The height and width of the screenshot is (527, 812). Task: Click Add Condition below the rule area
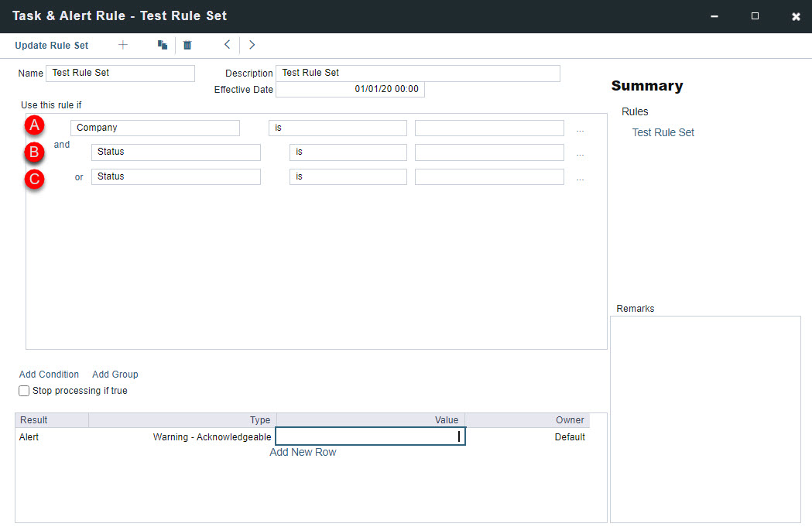(x=49, y=375)
